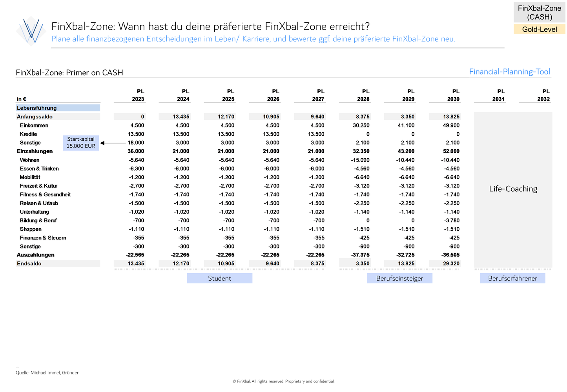Screen dimensions: 567x392
Task: Click the 2028 Einkommen value 30.250
Action: click(361, 125)
